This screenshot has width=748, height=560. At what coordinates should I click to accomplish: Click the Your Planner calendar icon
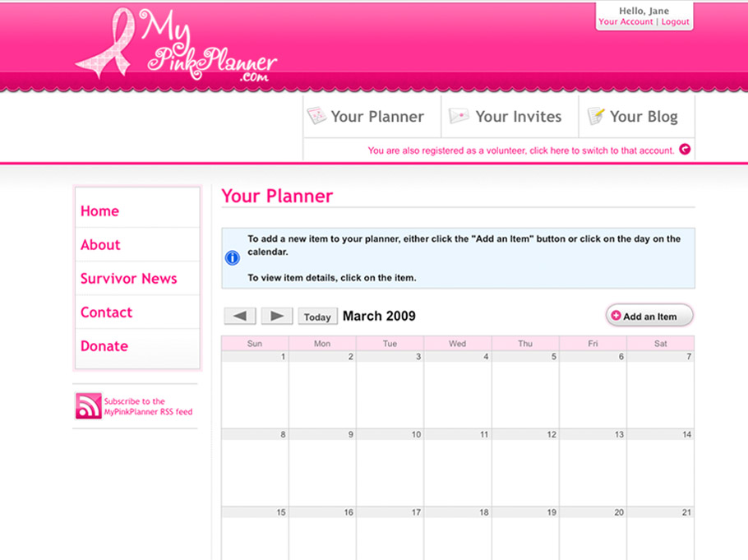[316, 116]
